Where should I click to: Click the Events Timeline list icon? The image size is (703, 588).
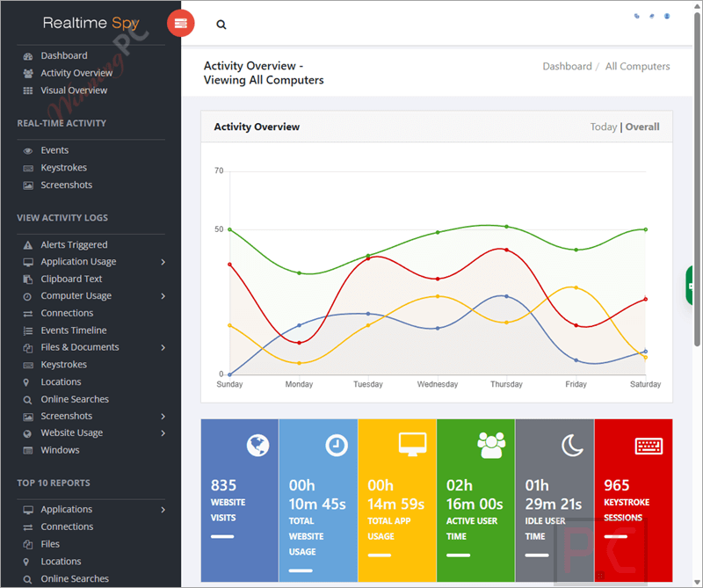28,331
